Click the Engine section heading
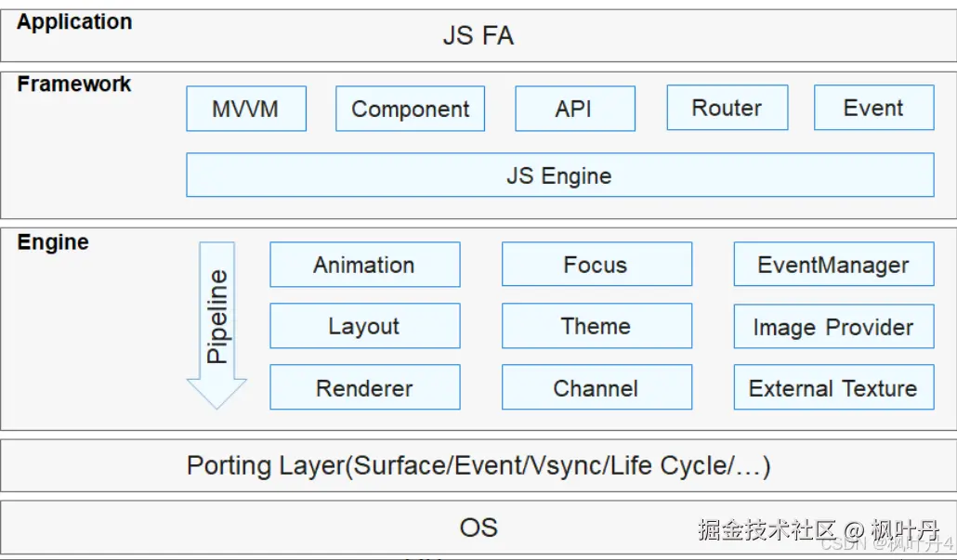 [54, 242]
